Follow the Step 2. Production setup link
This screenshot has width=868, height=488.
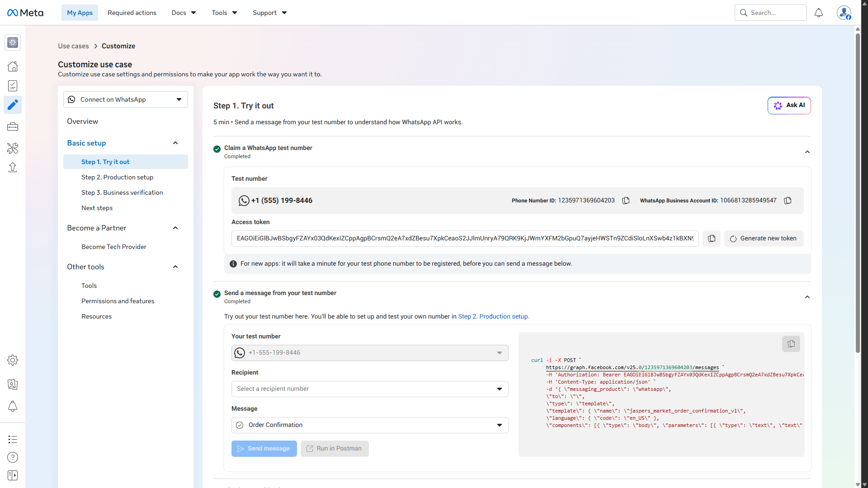494,317
